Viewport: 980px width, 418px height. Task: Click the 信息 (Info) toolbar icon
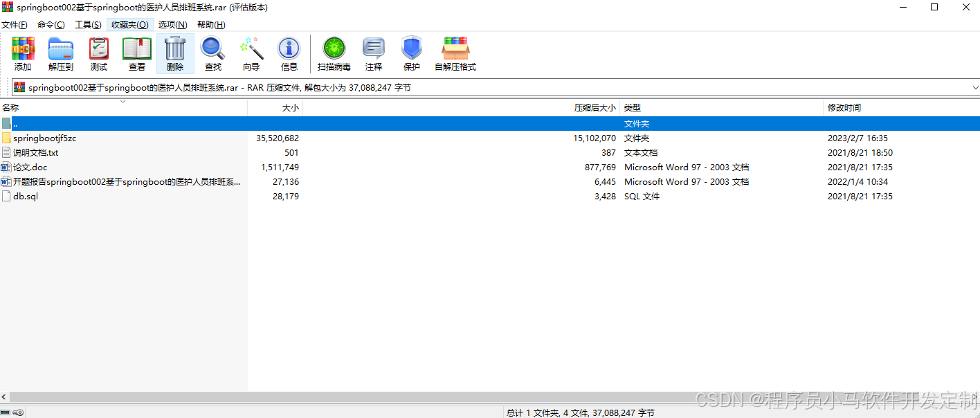tap(289, 53)
